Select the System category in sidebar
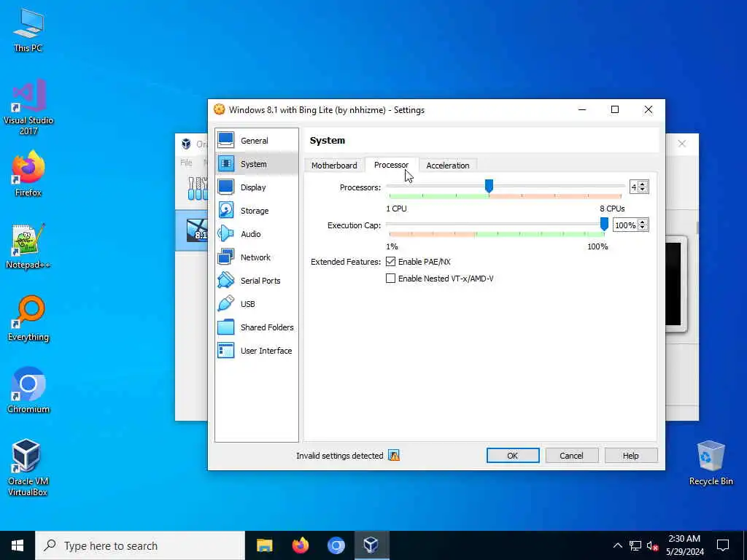This screenshot has width=747, height=560. pos(256,164)
